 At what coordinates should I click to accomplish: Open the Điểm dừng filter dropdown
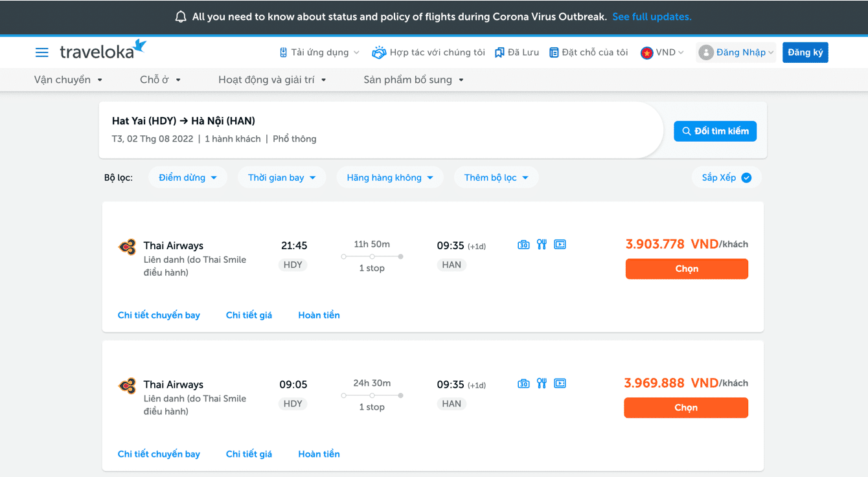(188, 177)
